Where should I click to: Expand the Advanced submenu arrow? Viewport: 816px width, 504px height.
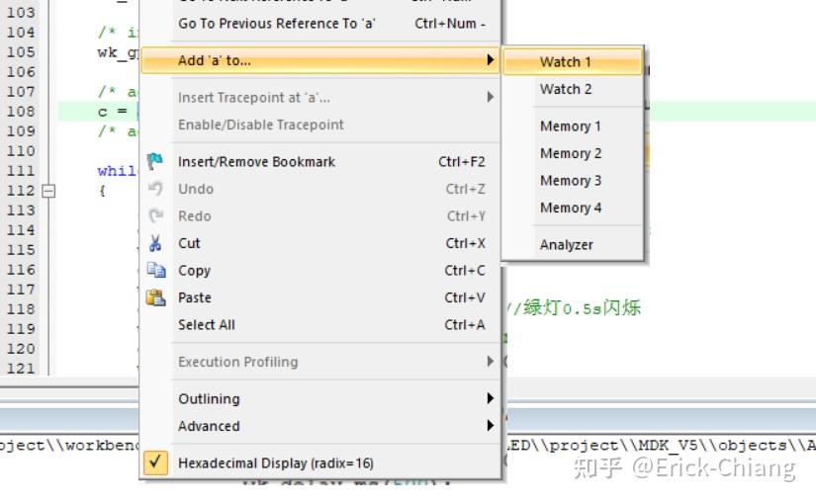490,426
